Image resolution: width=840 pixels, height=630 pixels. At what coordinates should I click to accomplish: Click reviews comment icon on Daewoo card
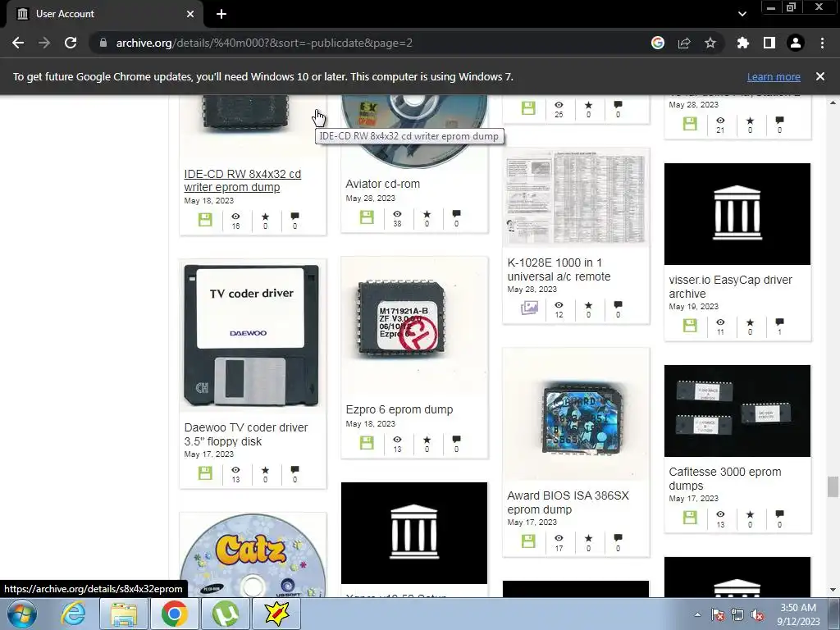(294, 470)
